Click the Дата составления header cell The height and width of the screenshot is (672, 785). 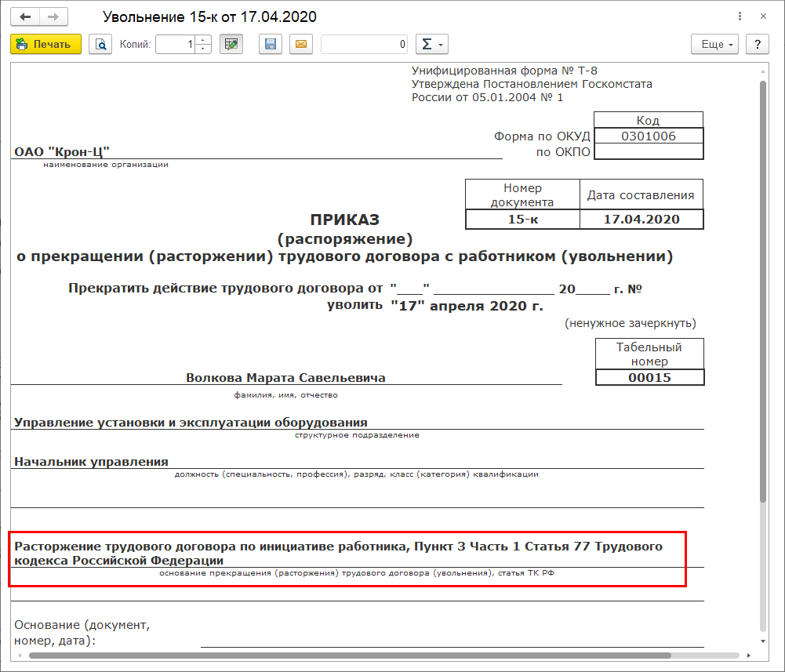click(641, 194)
